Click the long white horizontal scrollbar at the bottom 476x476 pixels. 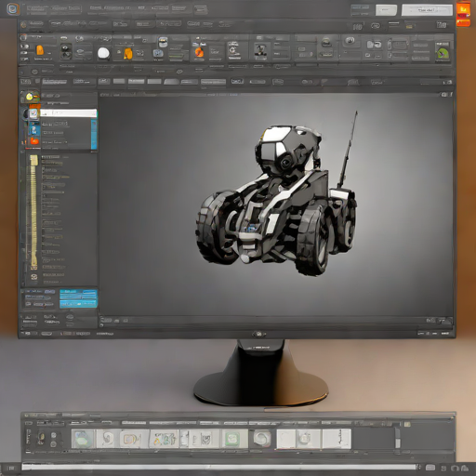218,467
